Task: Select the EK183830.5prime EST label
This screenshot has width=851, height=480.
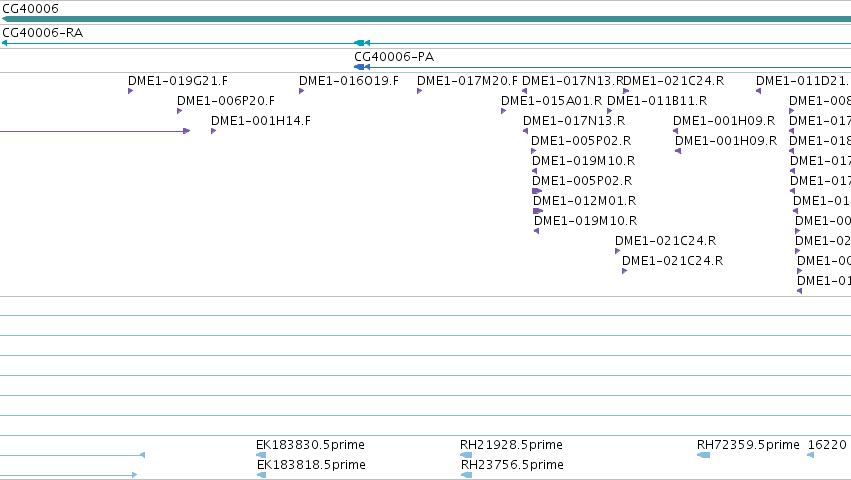Action: tap(310, 445)
